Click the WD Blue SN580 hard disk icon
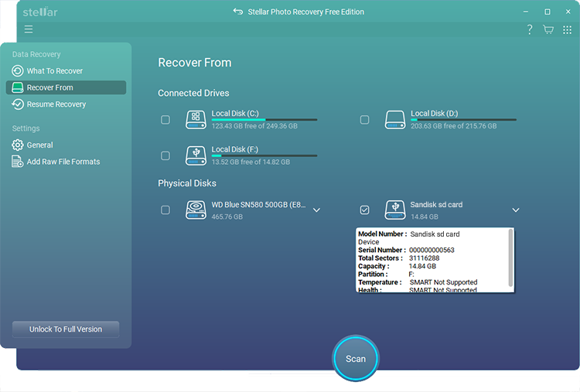Screen dimensions: 580x392 pos(196,210)
